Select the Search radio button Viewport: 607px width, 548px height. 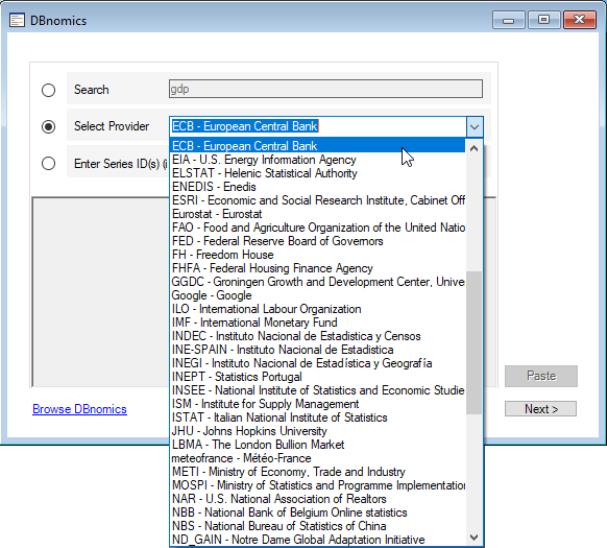pos(47,90)
